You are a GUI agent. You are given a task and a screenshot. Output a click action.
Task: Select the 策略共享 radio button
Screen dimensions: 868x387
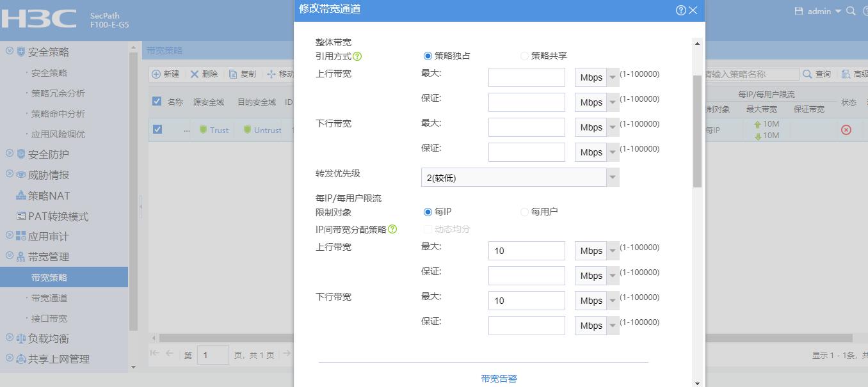[x=524, y=56]
